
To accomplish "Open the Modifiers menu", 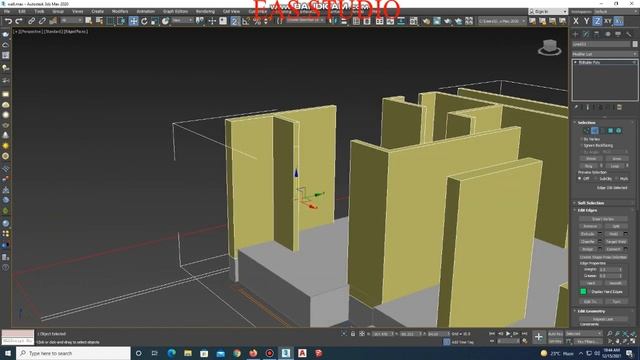I will 120,11.
